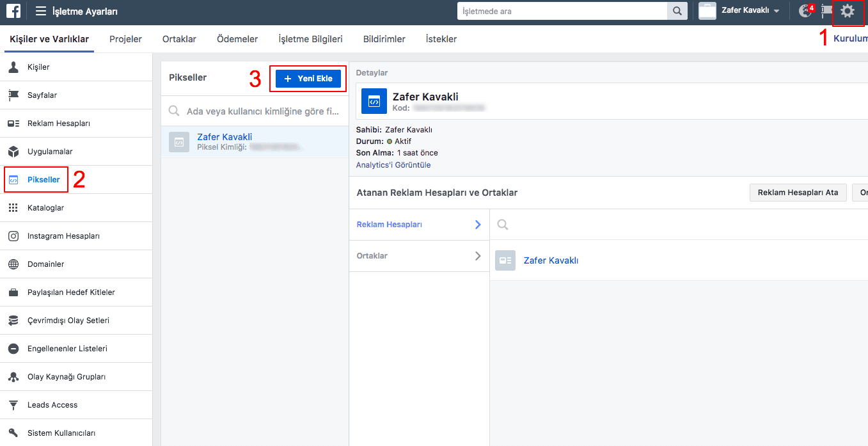Screen dimensions: 868x446
Task: Click the Paylaşılan Hedef Kitleler briefcase icon
Action: 13,292
